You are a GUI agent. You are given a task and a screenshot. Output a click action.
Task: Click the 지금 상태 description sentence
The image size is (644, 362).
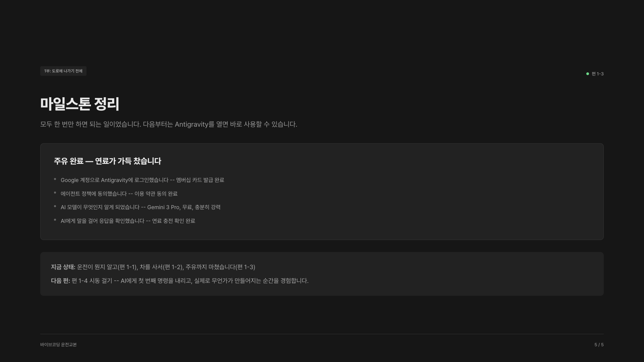(x=166, y=267)
